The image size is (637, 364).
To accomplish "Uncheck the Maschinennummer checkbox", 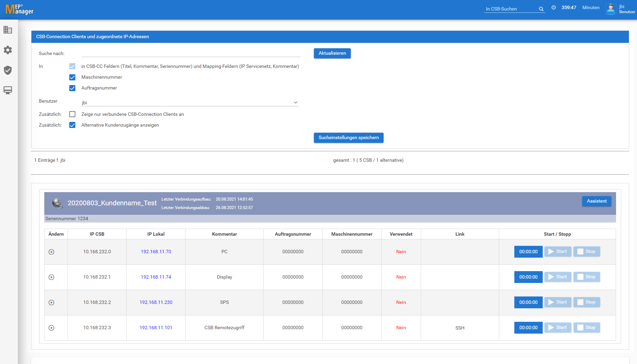I will [72, 77].
